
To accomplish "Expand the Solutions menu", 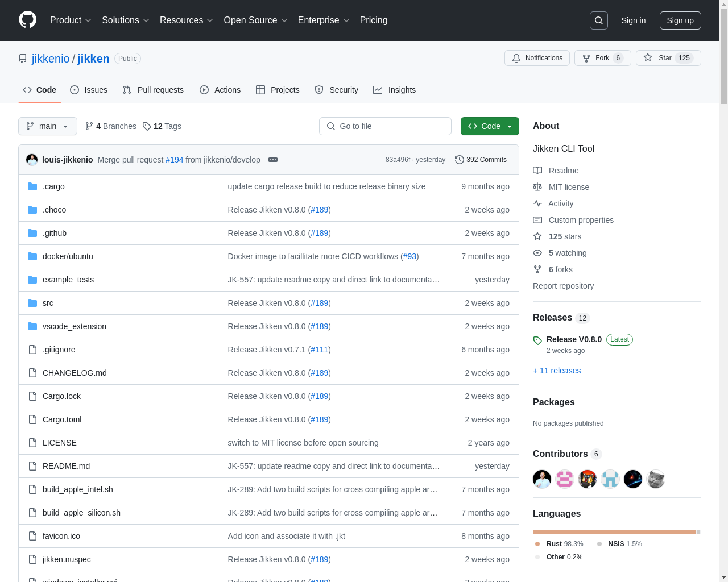I will [x=126, y=20].
